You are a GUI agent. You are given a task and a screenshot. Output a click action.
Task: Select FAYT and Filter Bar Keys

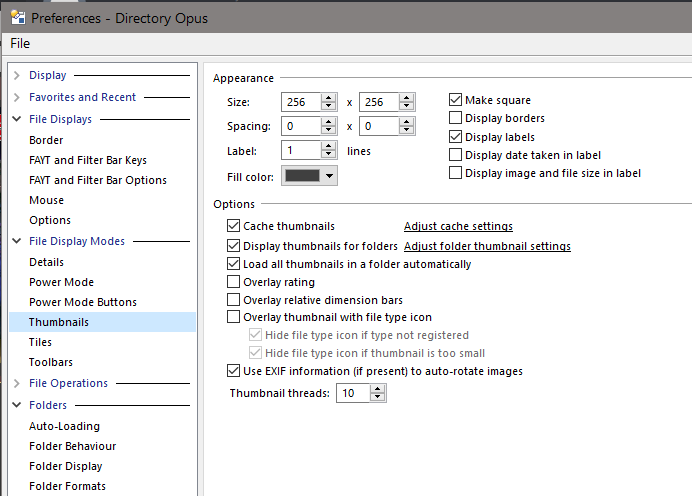(87, 160)
